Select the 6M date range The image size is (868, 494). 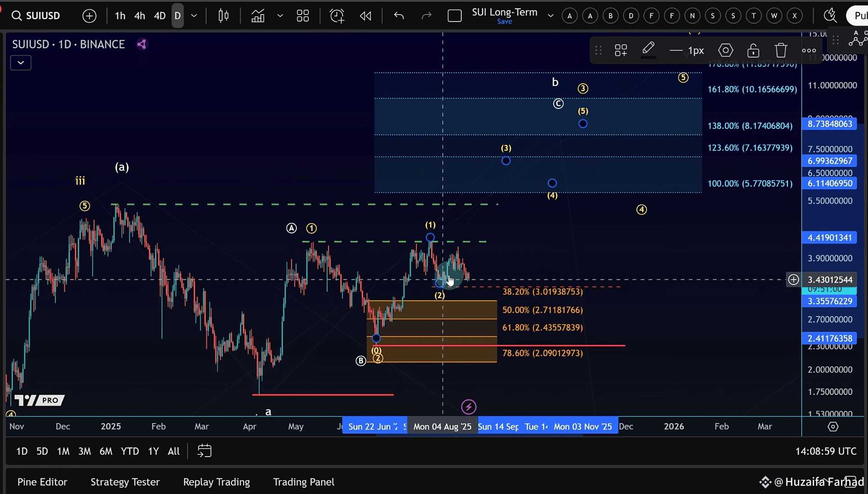tap(106, 451)
